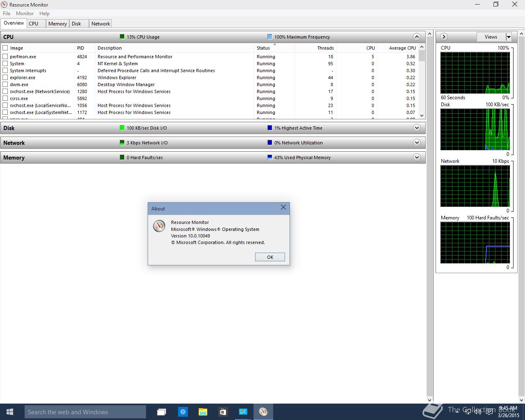525x420 pixels.
Task: Click the green Hard Faults indicator square
Action: (122, 157)
